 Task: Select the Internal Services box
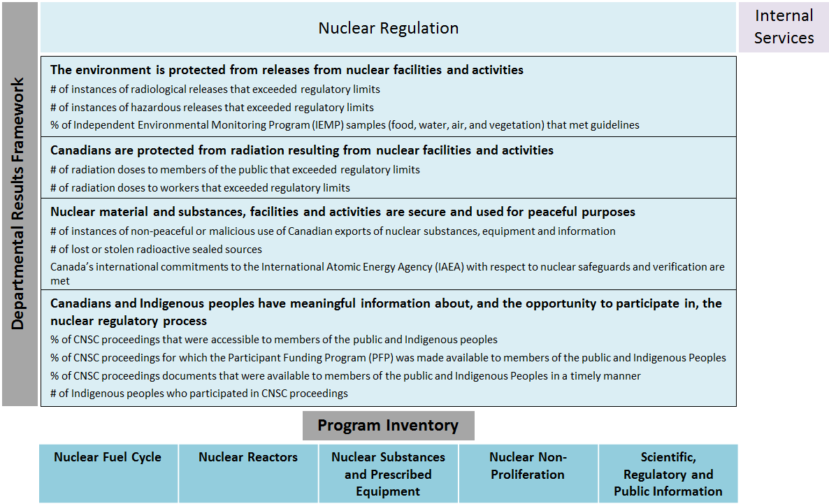coord(784,27)
